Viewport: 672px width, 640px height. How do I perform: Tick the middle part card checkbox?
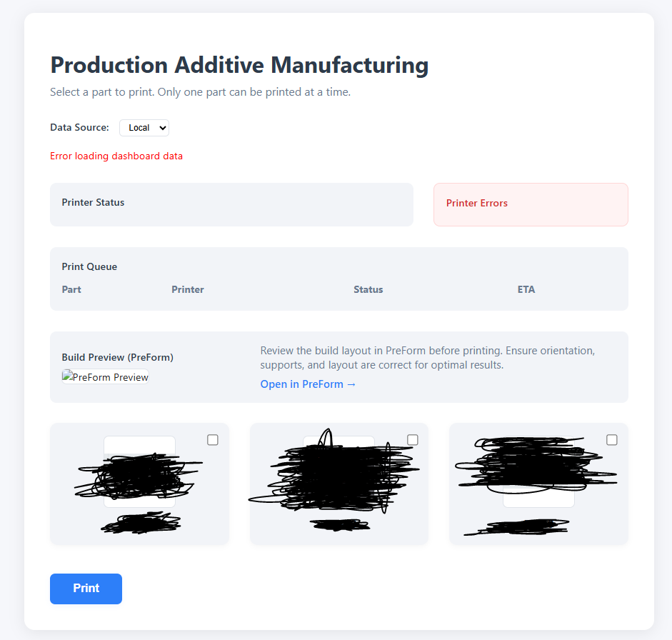[413, 440]
